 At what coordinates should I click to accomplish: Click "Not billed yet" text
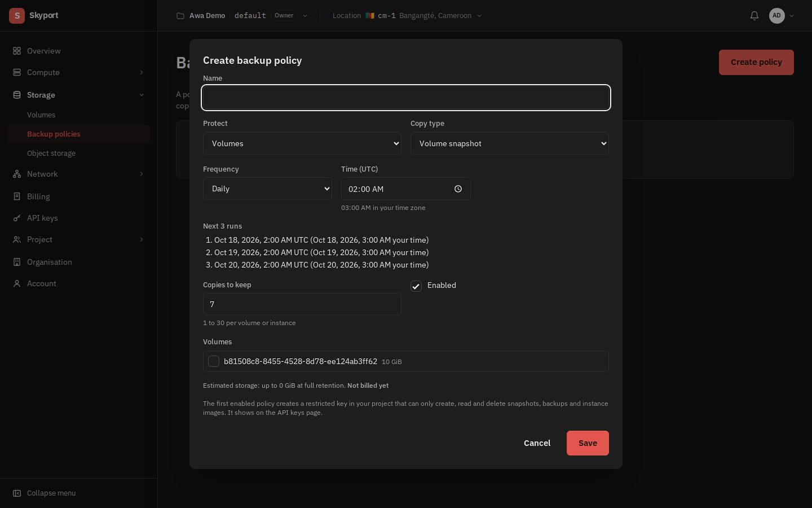368,386
